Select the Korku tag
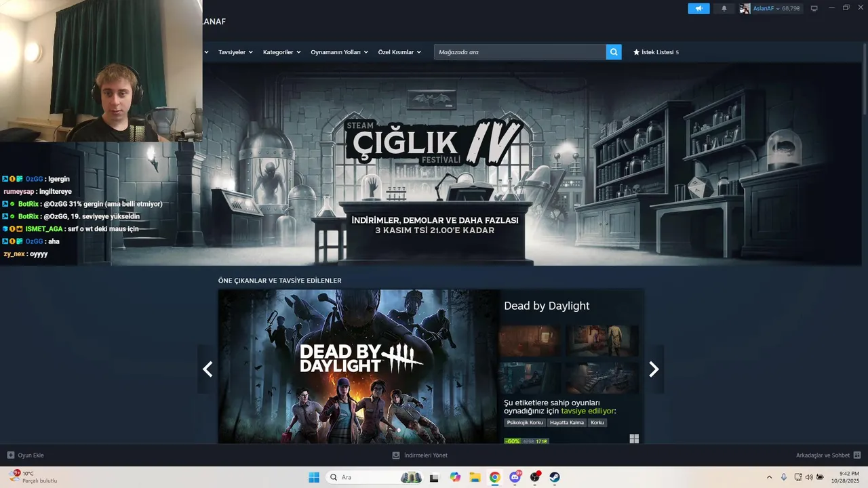The width and height of the screenshot is (868, 488). (597, 422)
